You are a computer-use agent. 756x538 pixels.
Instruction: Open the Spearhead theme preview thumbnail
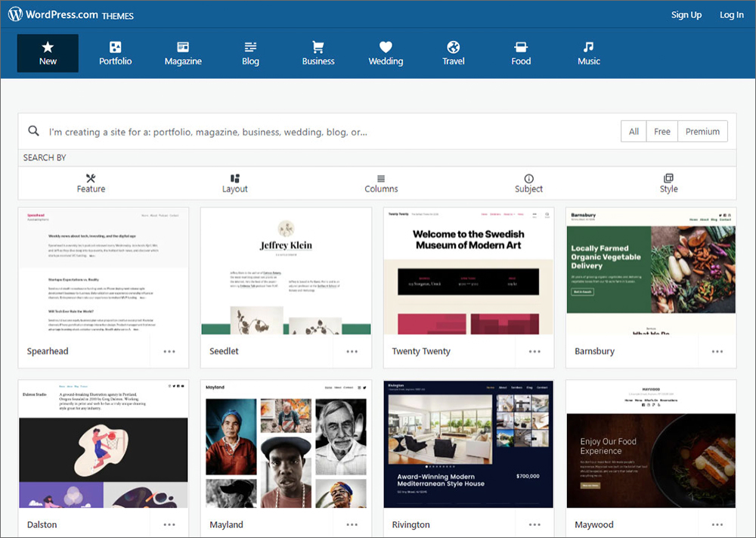pos(103,272)
